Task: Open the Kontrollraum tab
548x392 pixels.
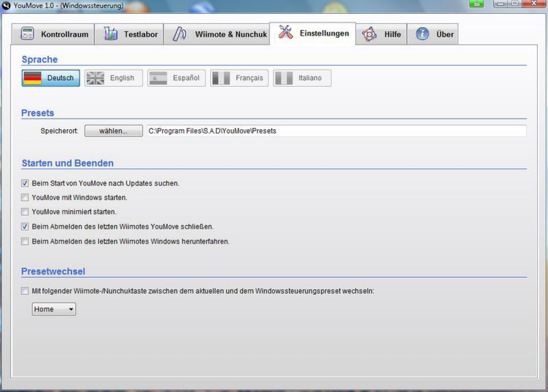Action: coord(53,34)
